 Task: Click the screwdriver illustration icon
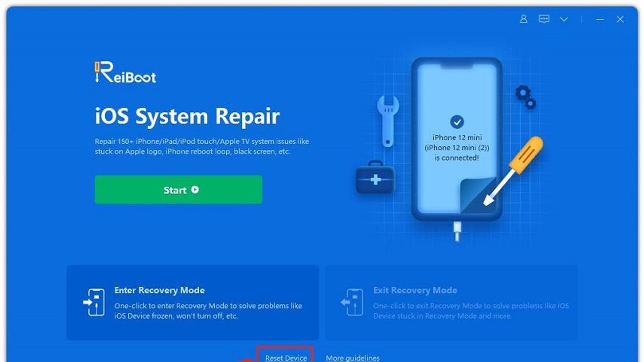point(513,170)
